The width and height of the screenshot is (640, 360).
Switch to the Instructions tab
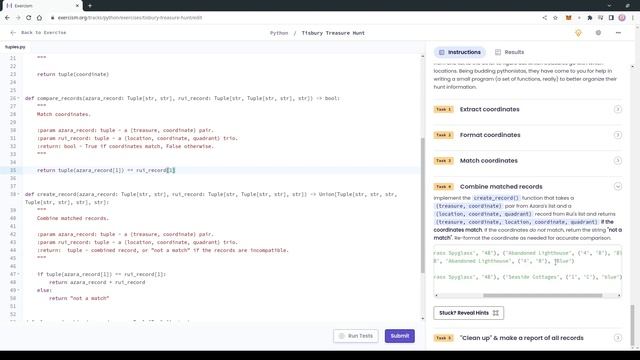460,52
